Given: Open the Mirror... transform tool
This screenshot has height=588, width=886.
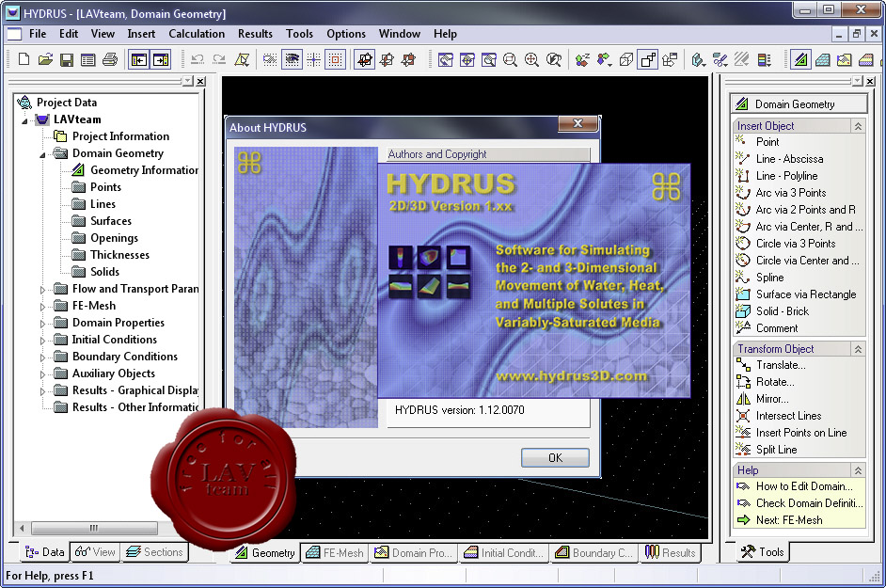Looking at the screenshot, I should 772,399.
